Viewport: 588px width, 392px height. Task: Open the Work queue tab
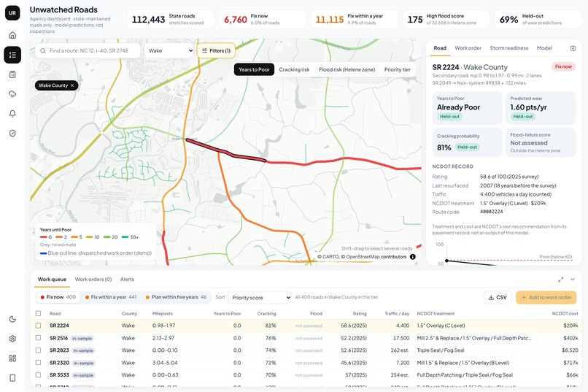(x=52, y=280)
